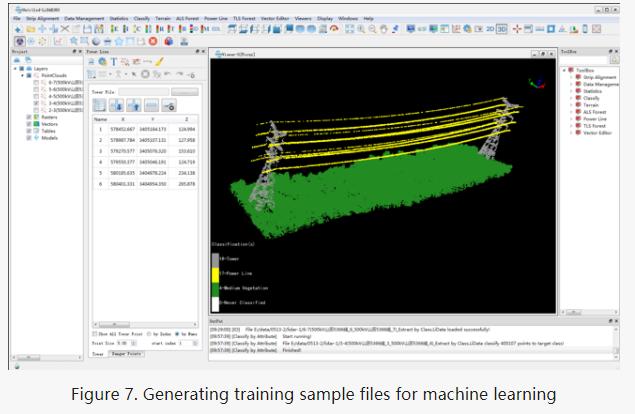This screenshot has height=414, width=635.
Task: Open the Help menu
Action: click(369, 19)
